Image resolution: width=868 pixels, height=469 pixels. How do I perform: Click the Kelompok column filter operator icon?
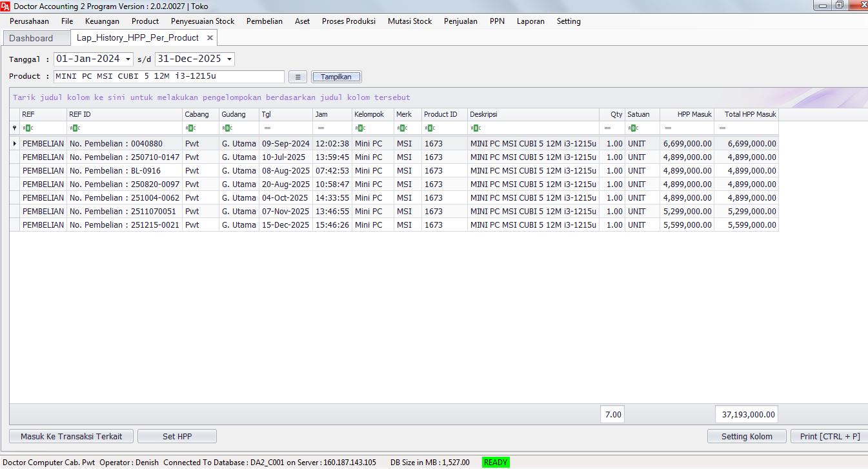[360, 128]
